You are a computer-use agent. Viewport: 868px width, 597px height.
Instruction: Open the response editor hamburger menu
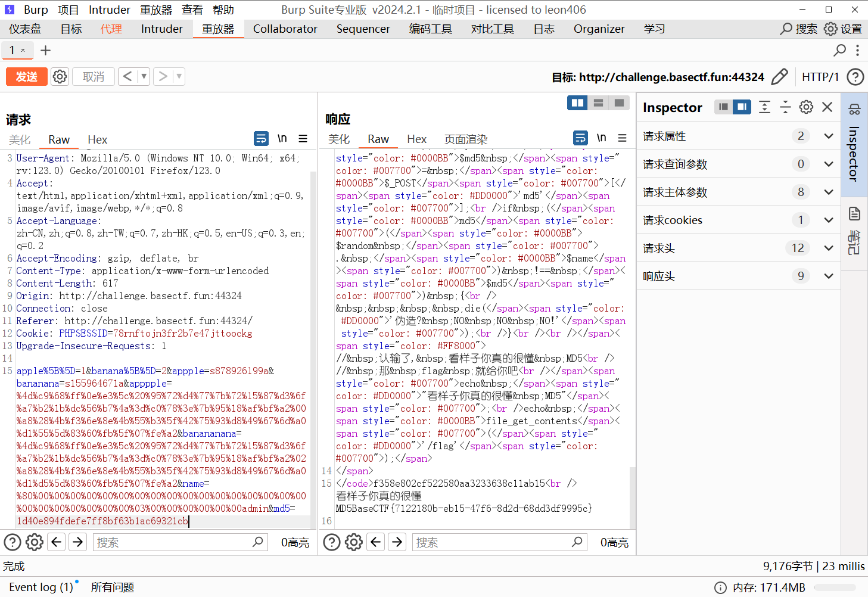tap(623, 138)
